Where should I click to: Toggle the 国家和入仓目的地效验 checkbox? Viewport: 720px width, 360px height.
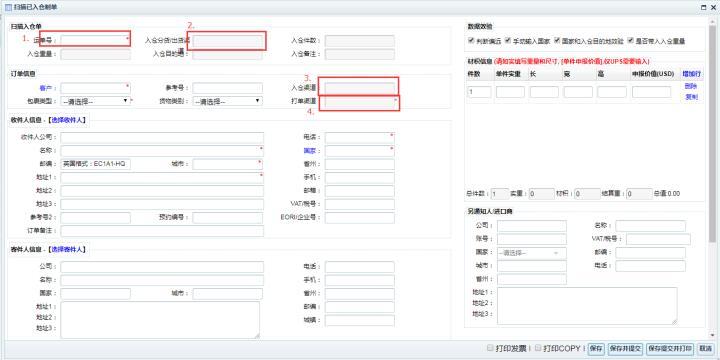click(557, 40)
